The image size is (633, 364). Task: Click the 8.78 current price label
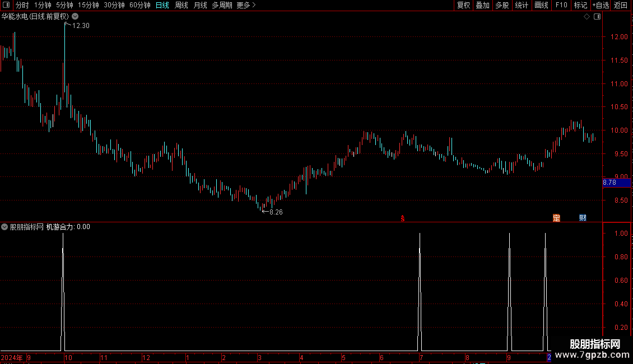tap(616, 183)
